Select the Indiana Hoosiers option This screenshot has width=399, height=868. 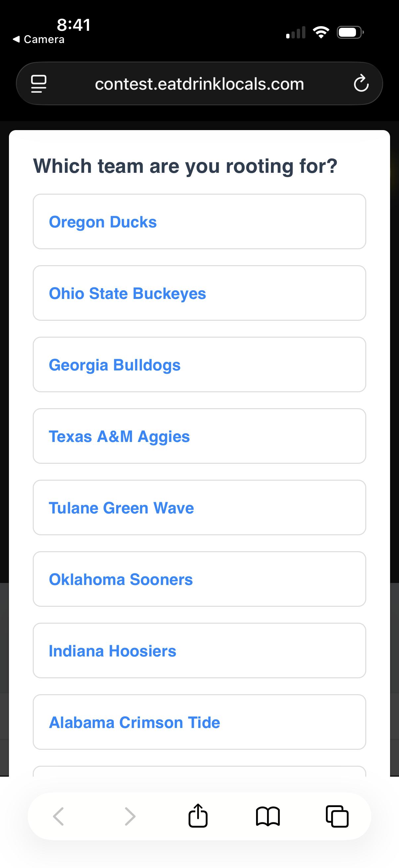click(199, 650)
